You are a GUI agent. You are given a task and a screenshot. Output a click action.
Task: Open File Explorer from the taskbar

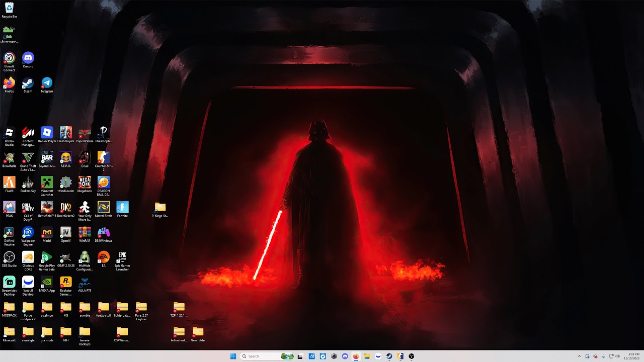pyautogui.click(x=367, y=356)
